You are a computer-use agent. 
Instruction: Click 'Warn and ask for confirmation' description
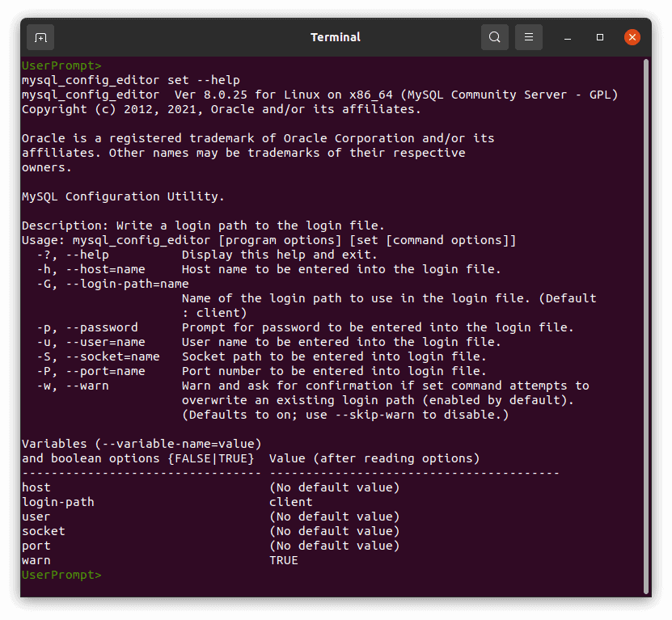click(x=385, y=386)
